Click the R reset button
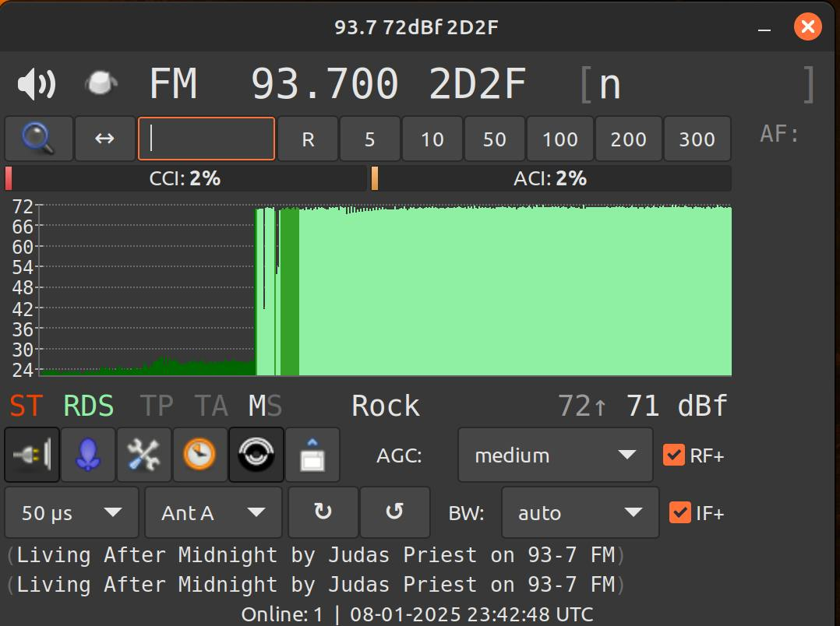Image resolution: width=840 pixels, height=626 pixels. 308,139
